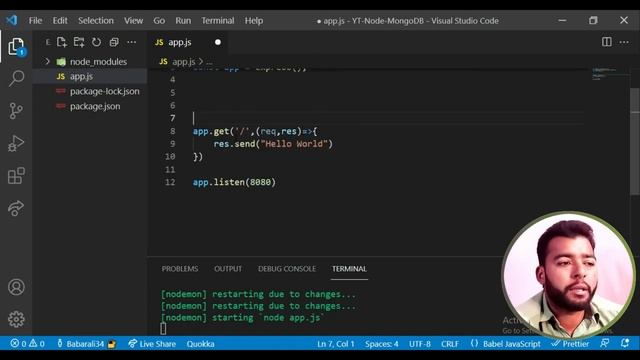
Task: Open the Terminal menu
Action: pyautogui.click(x=218, y=20)
